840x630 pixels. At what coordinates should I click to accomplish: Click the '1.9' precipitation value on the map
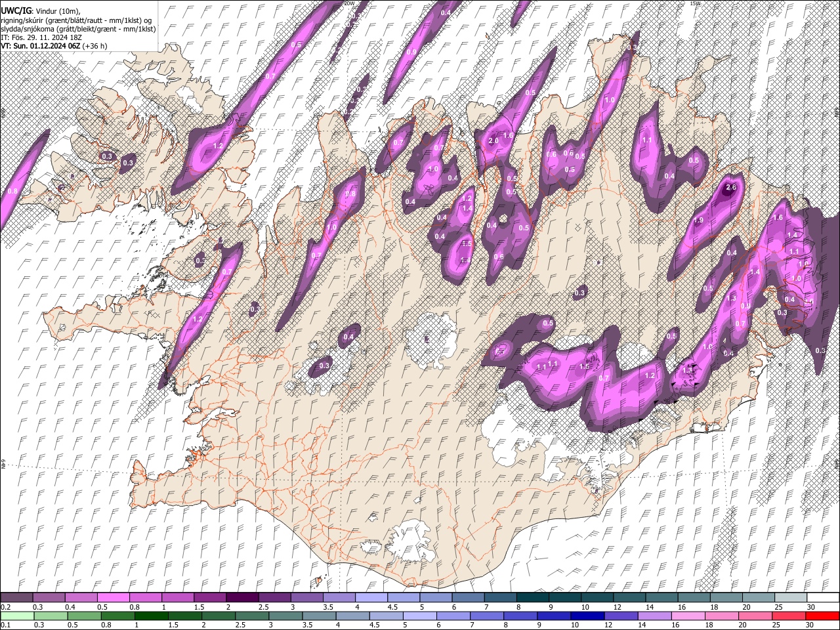[x=698, y=220]
